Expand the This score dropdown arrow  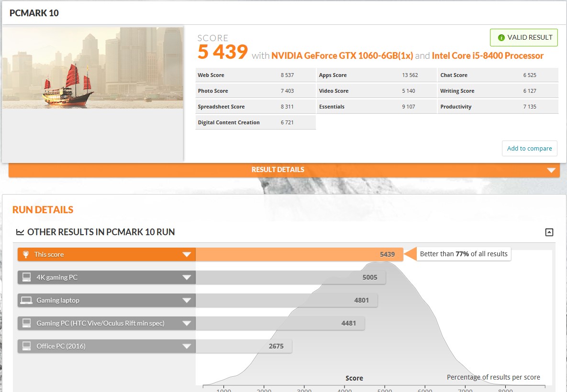[x=187, y=254]
